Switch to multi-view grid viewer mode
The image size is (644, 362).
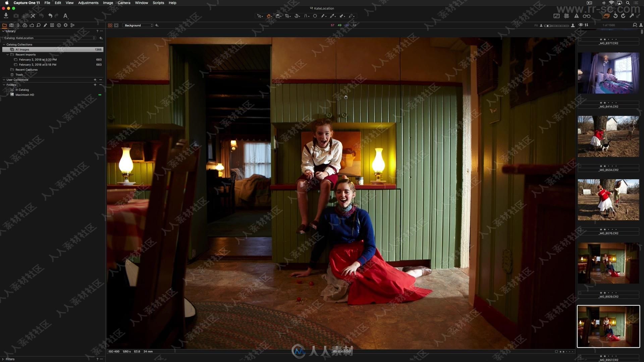click(x=110, y=25)
